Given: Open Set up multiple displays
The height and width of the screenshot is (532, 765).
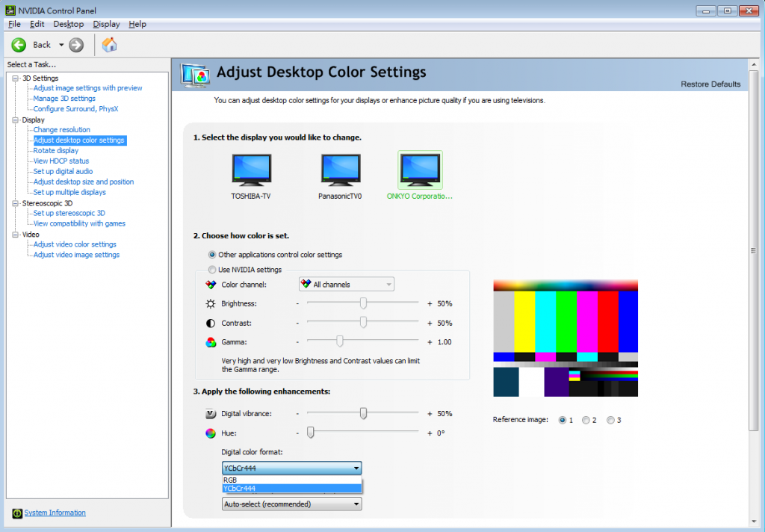Looking at the screenshot, I should [69, 192].
